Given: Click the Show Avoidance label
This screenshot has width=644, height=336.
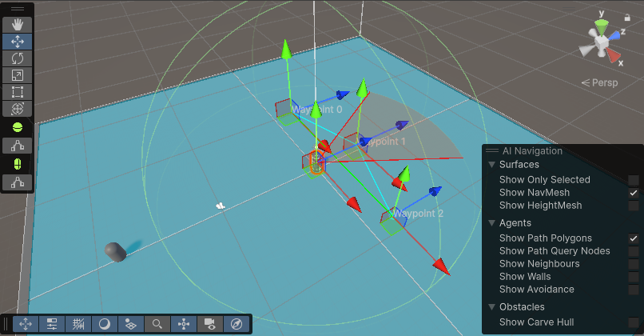Looking at the screenshot, I should 536,289.
